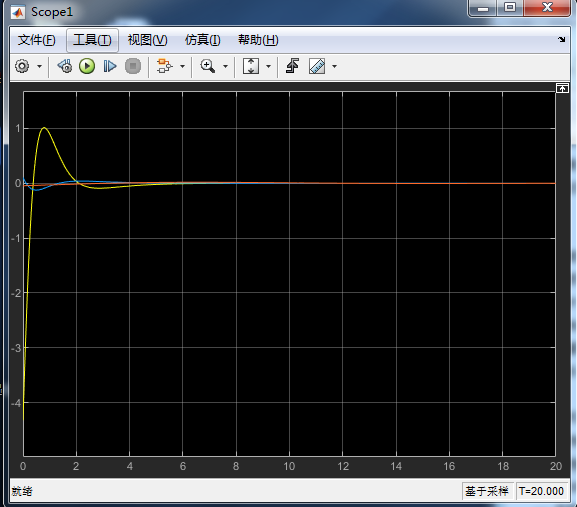Highlight the Simulink block icon
This screenshot has width=577, height=507.
pos(164,67)
